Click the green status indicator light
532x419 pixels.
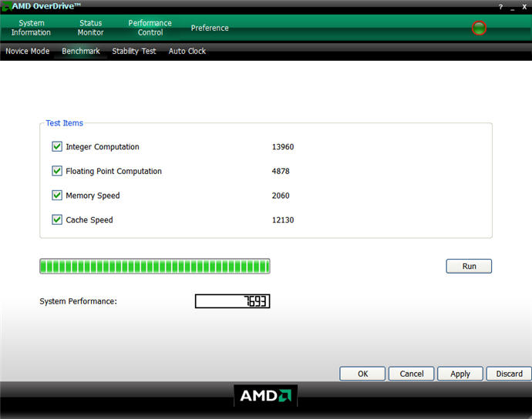[x=479, y=28]
